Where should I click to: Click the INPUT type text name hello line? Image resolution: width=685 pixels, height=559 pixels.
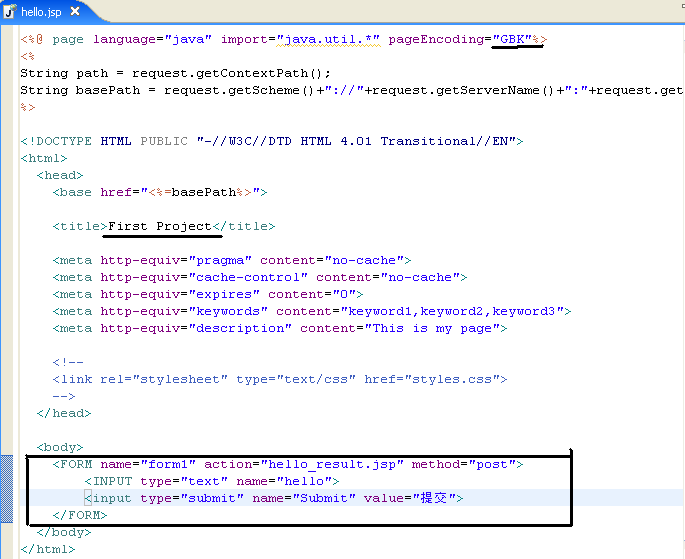[x=212, y=481]
